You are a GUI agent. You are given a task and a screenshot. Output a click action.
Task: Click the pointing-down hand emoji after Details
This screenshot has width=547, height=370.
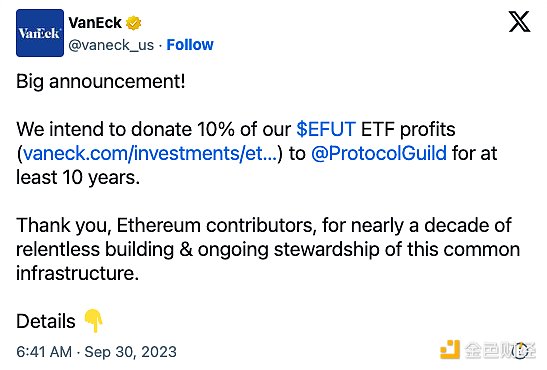94,320
